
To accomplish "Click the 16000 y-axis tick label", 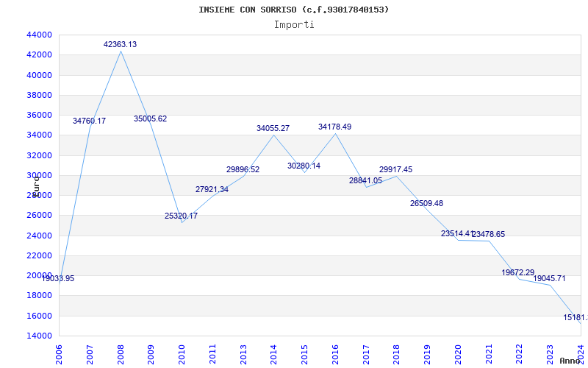I will (39, 316).
